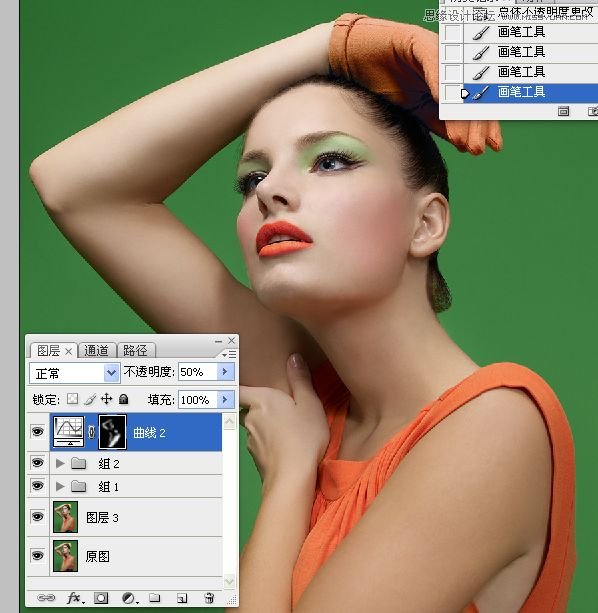The image size is (598, 613).
Task: Click the 不透明度 50% field
Action: coord(198,372)
